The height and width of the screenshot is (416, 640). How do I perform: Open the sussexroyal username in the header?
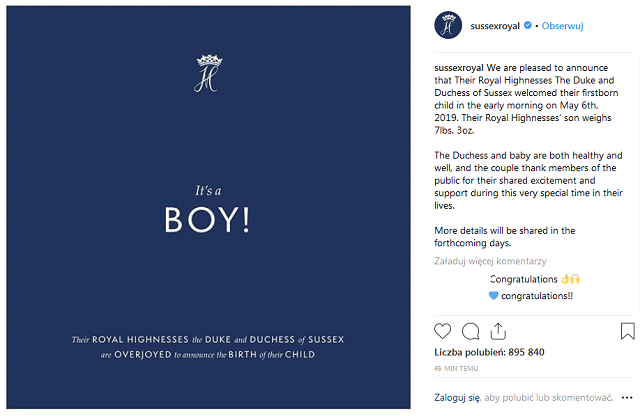494,25
